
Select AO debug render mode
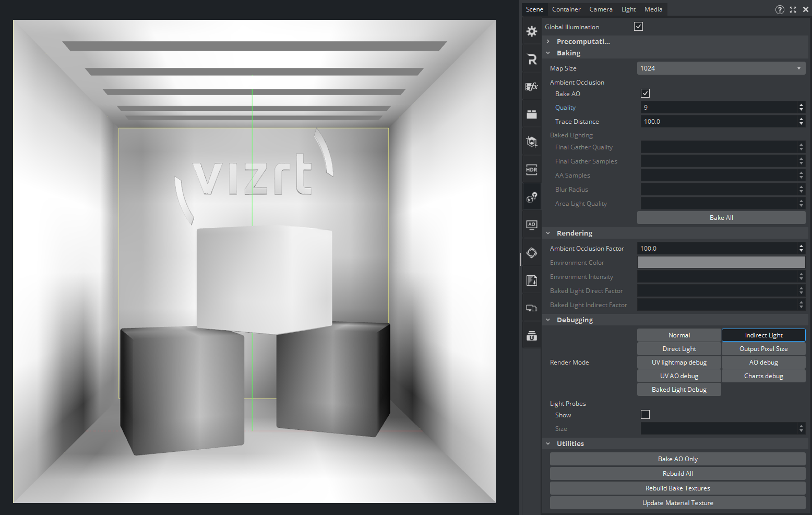(x=763, y=362)
